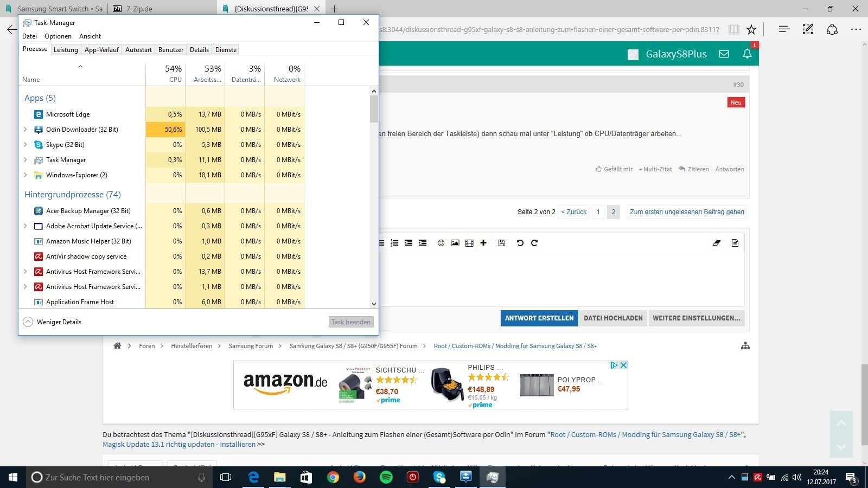Image resolution: width=868 pixels, height=488 pixels.
Task: Click the plus insert icon in editor
Action: point(483,243)
